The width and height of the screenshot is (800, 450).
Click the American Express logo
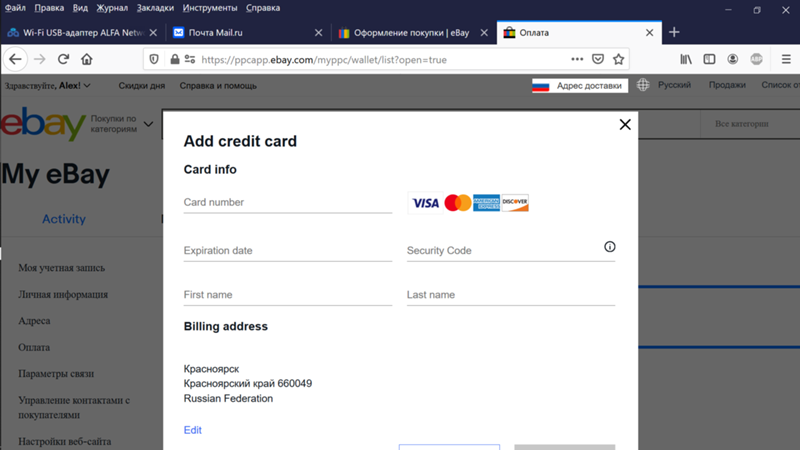pos(486,203)
